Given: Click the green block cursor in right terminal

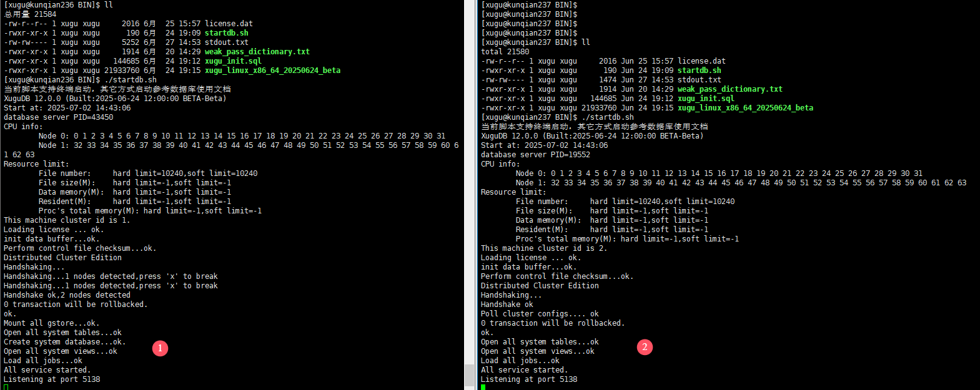Looking at the screenshot, I should [483, 388].
